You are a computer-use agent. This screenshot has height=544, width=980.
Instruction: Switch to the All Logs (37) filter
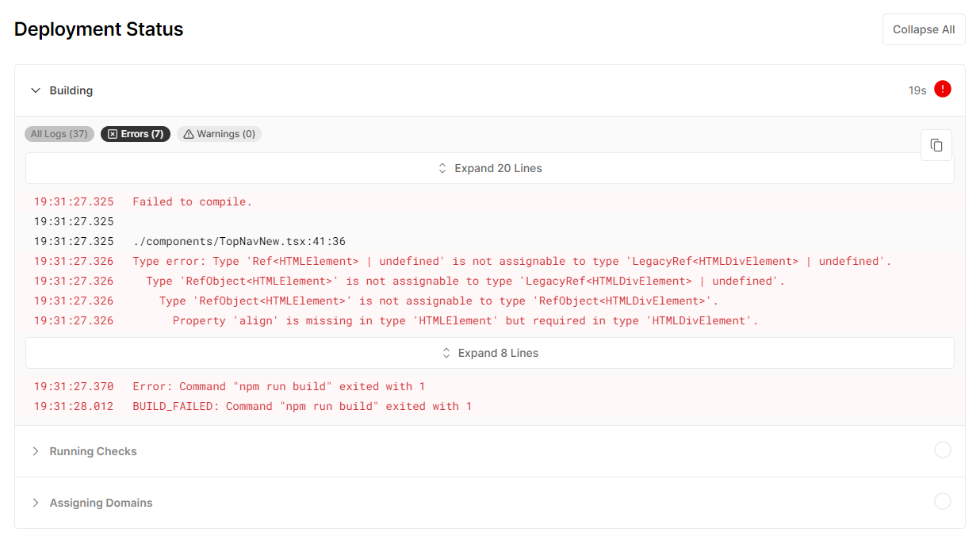pos(59,134)
